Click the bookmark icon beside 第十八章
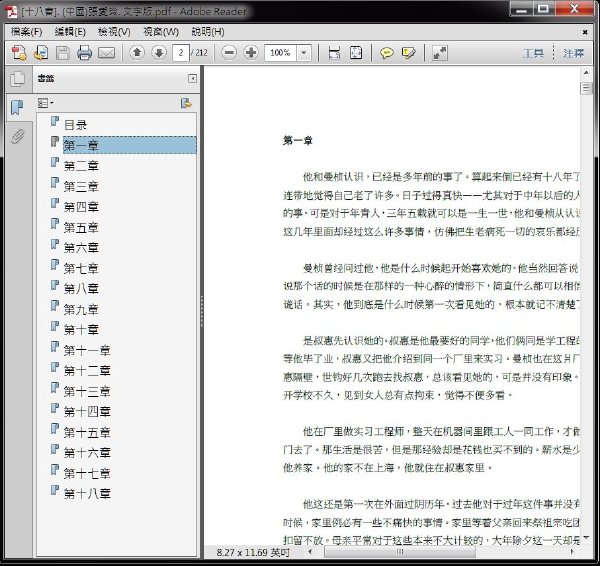The image size is (600, 566). tap(55, 490)
